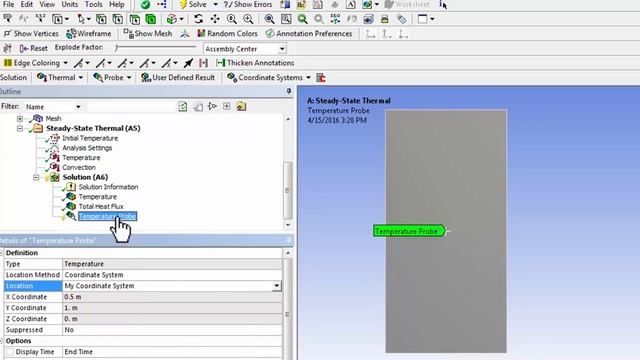Click the Zoom icon beside Pan

tap(231, 19)
